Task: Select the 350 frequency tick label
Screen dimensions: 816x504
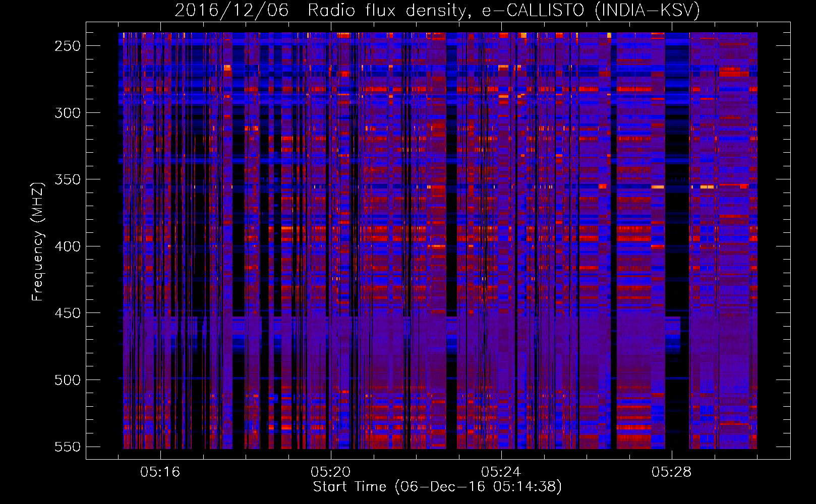Action: (x=68, y=179)
